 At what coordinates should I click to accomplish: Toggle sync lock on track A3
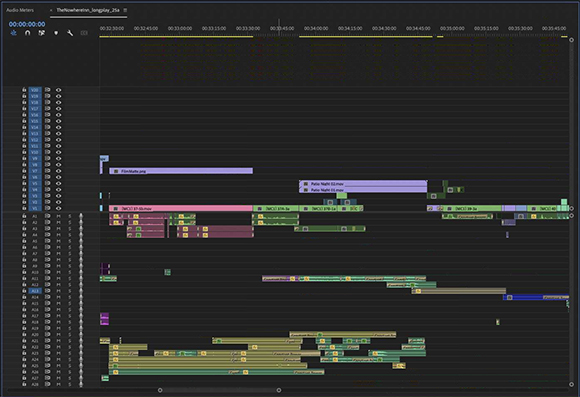47,229
